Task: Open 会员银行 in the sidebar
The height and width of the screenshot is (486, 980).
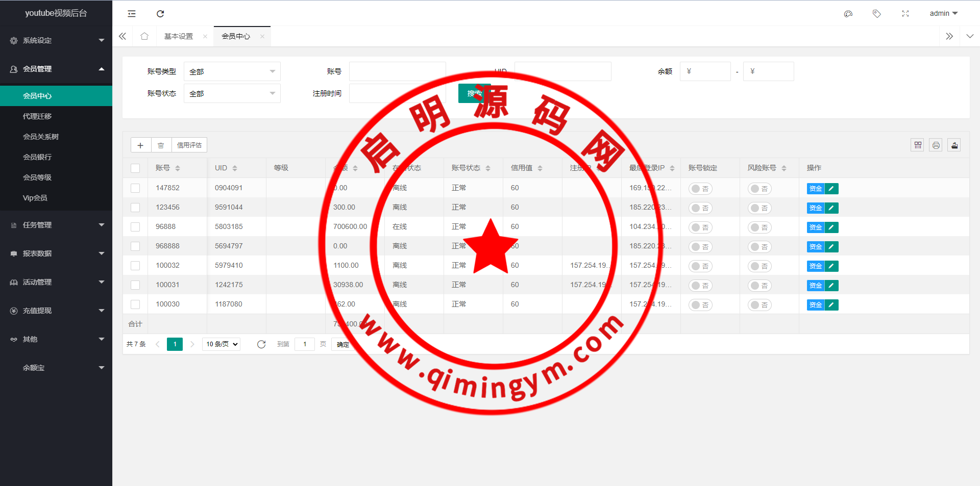Action: (37, 157)
